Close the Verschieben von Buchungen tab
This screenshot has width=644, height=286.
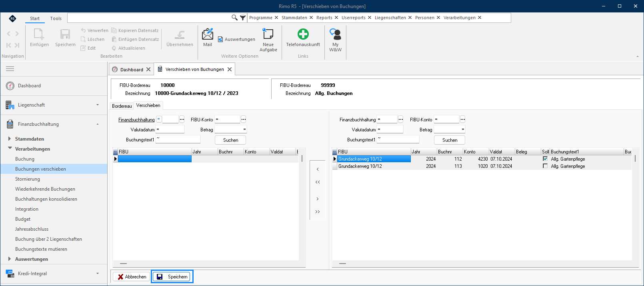pos(230,69)
